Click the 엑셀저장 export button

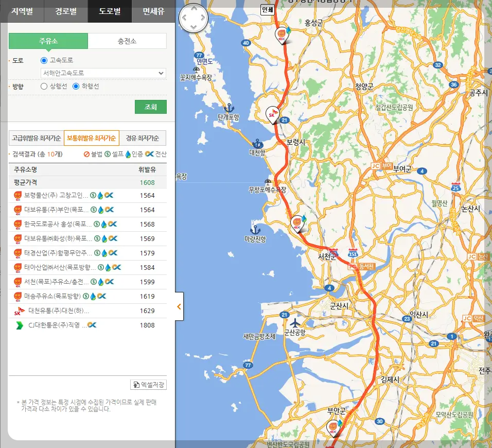coord(148,385)
